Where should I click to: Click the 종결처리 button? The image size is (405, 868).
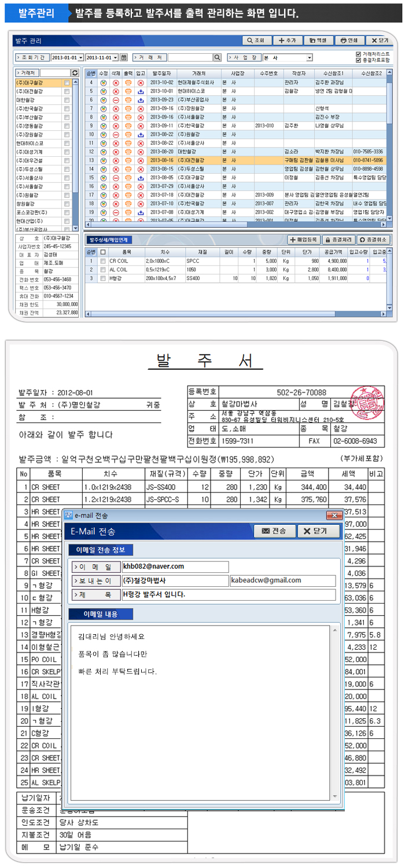pos(338,239)
